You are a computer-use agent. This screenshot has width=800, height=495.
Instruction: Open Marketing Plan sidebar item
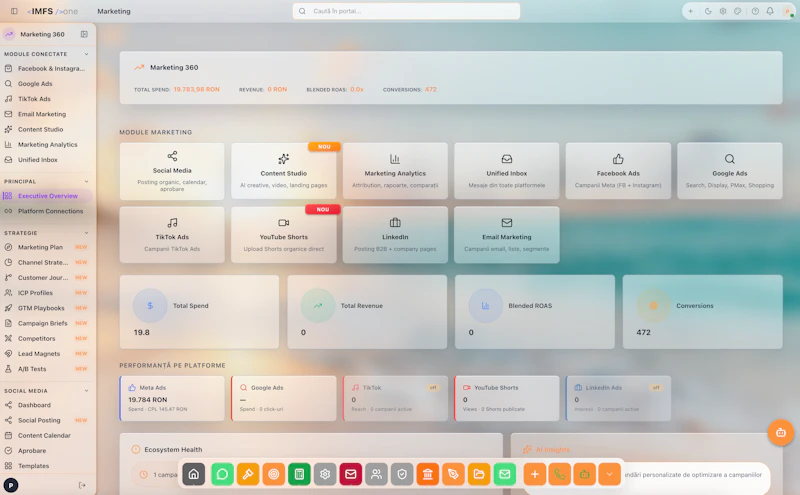pyautogui.click(x=46, y=247)
